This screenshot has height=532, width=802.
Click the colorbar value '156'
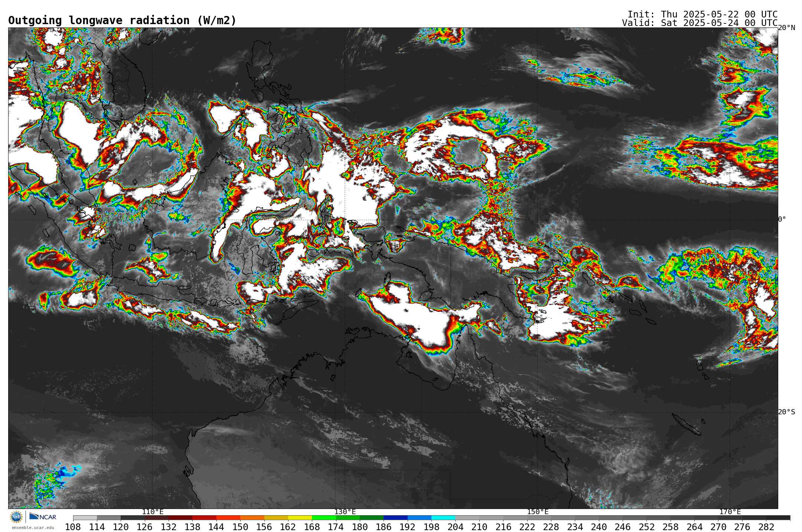(x=264, y=527)
